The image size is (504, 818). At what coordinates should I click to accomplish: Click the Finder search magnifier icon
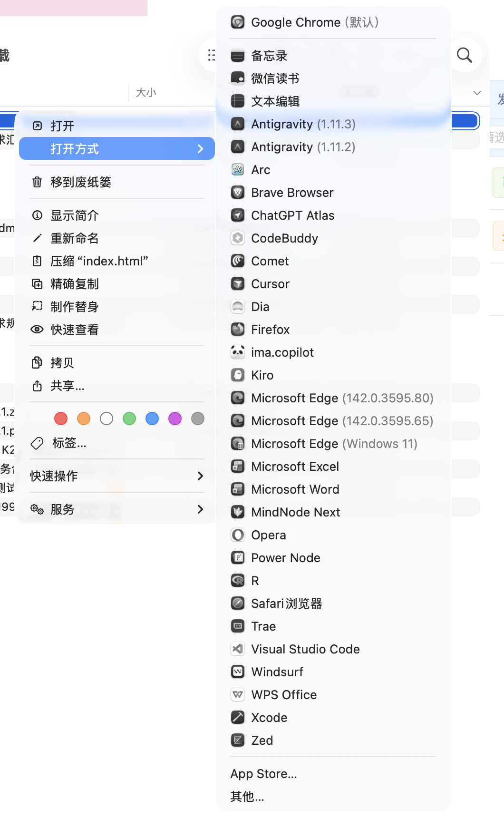465,55
